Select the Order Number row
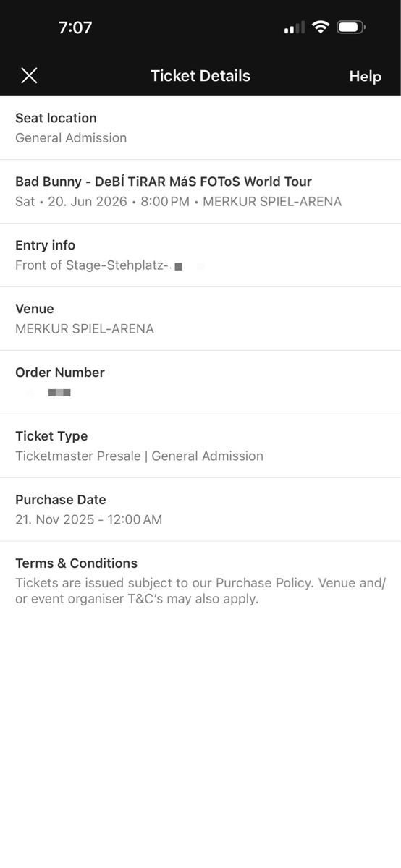Image resolution: width=401 pixels, height=868 pixels. click(200, 383)
